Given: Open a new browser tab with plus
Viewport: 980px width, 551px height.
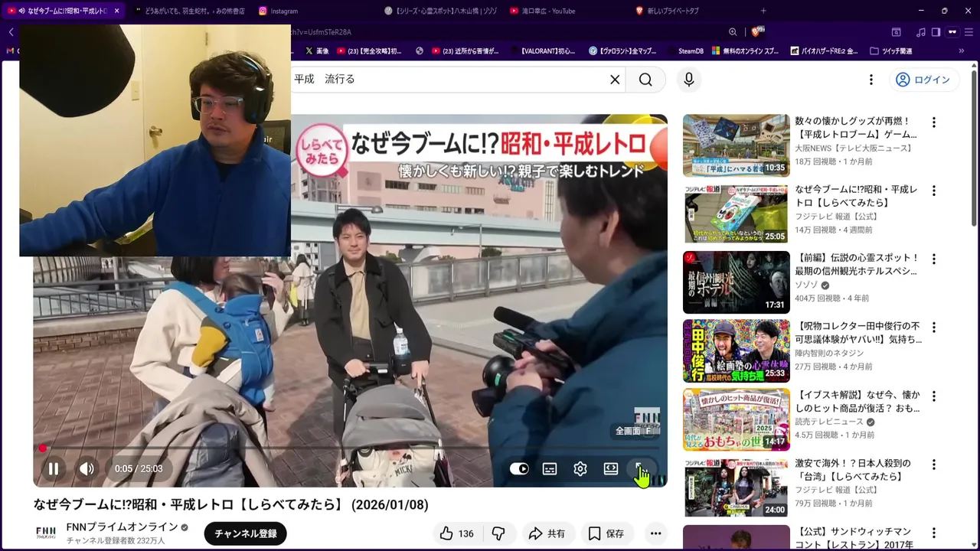Looking at the screenshot, I should [763, 11].
